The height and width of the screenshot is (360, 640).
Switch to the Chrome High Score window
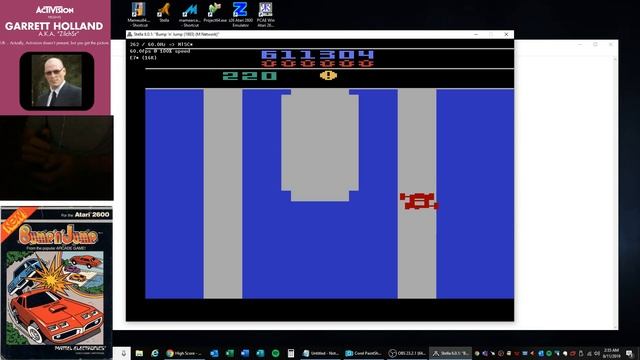click(184, 353)
